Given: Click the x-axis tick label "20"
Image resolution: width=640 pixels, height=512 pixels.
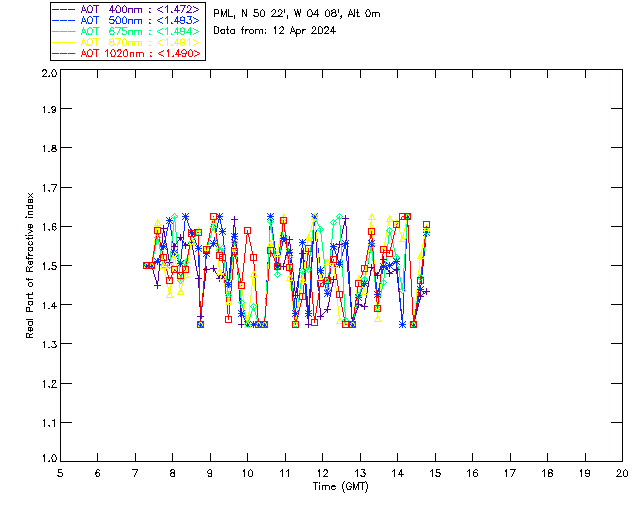Looking at the screenshot, I should click(x=622, y=473).
